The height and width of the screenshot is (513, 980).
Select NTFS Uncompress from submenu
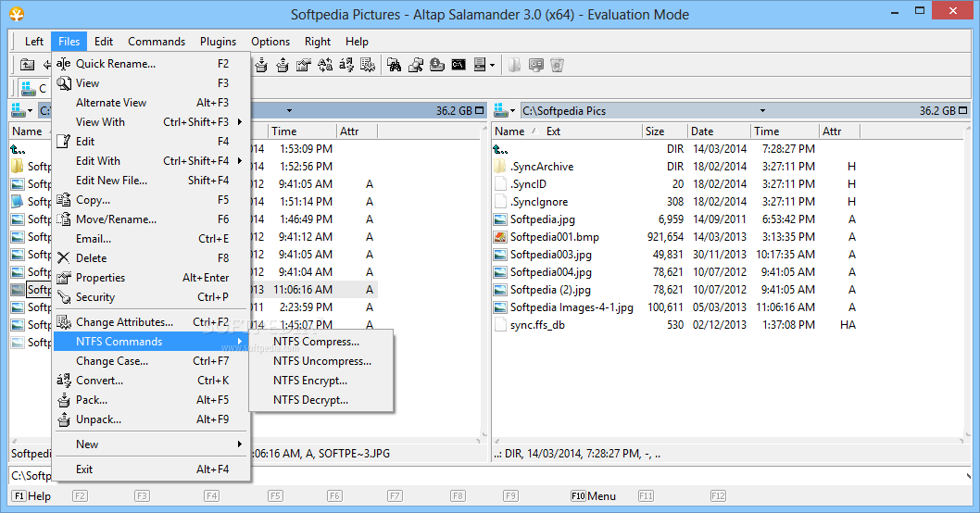click(x=321, y=361)
